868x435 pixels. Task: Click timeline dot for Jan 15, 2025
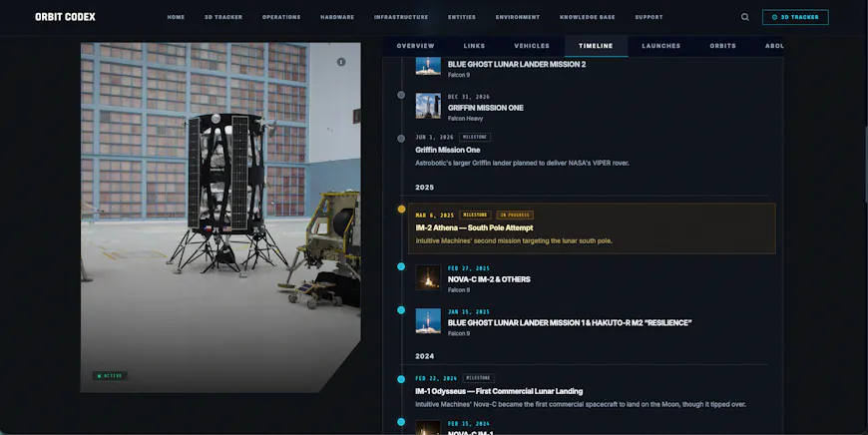coord(401,310)
